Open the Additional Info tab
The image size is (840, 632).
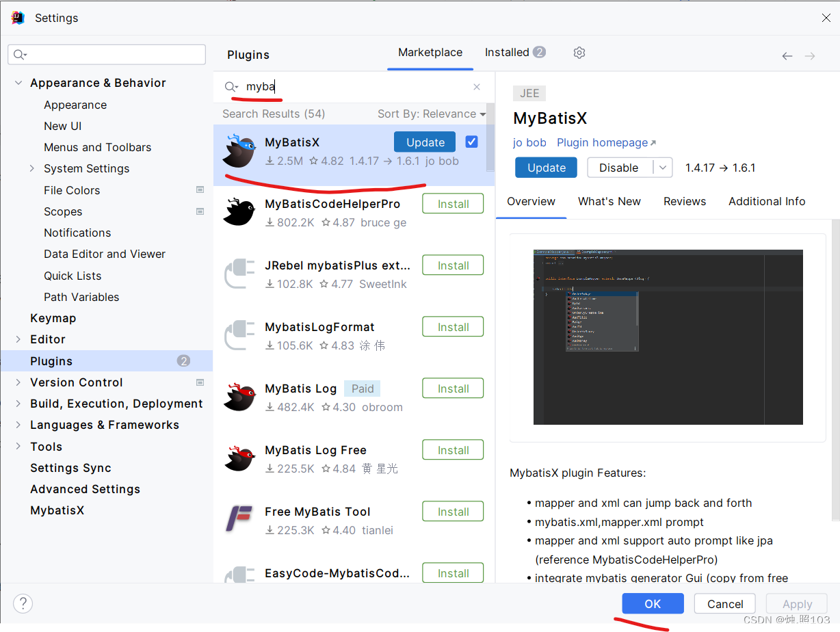[x=767, y=201]
